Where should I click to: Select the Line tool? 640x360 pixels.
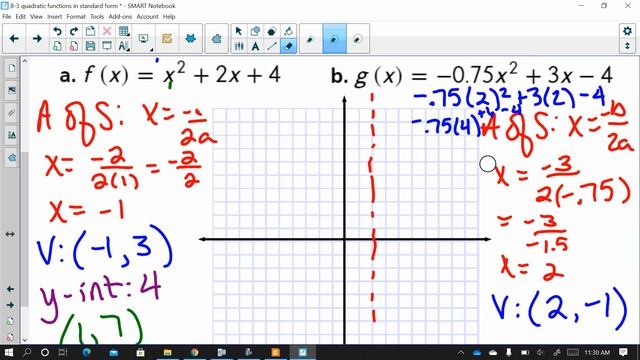click(x=272, y=46)
